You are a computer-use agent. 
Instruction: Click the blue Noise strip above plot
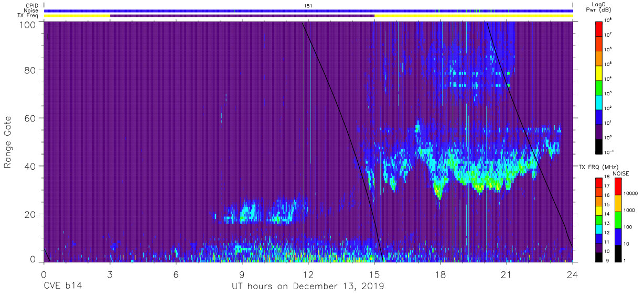(308, 10)
